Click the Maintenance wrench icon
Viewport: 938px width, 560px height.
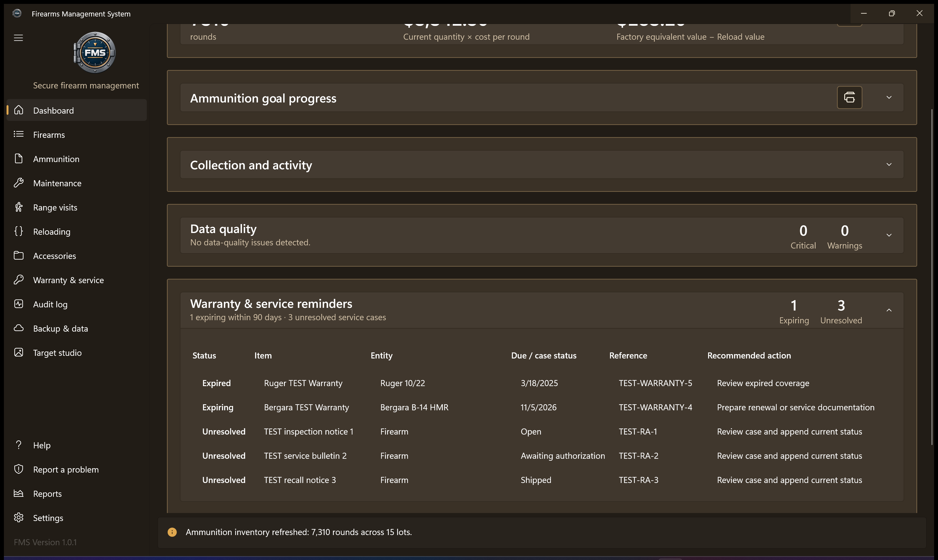click(x=18, y=183)
